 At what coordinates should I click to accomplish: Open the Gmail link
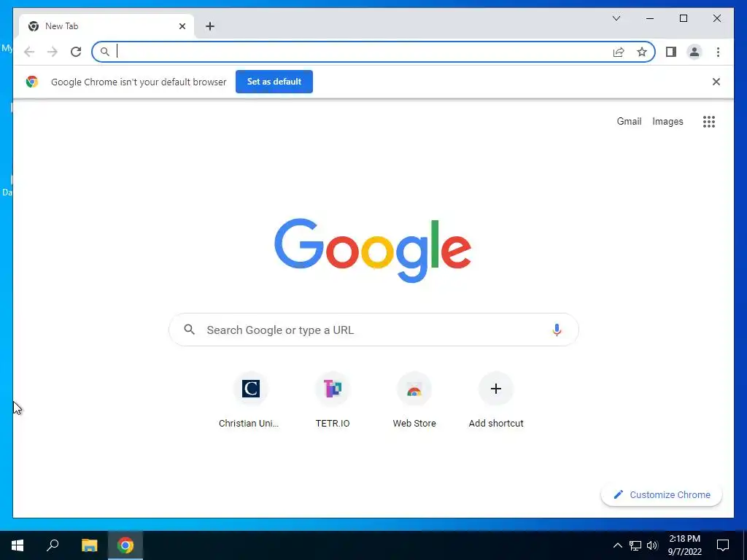[629, 122]
